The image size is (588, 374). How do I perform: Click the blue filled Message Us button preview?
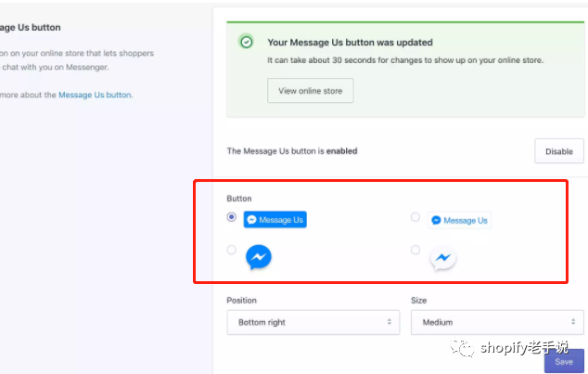[x=275, y=219]
